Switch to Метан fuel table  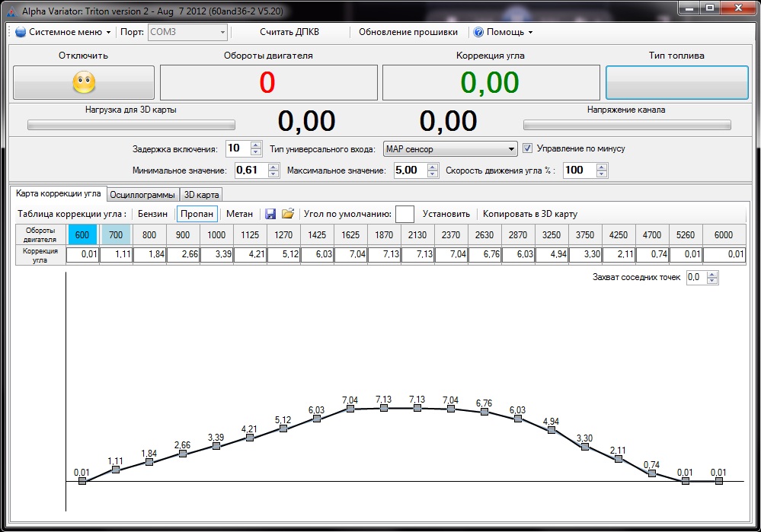coord(239,214)
